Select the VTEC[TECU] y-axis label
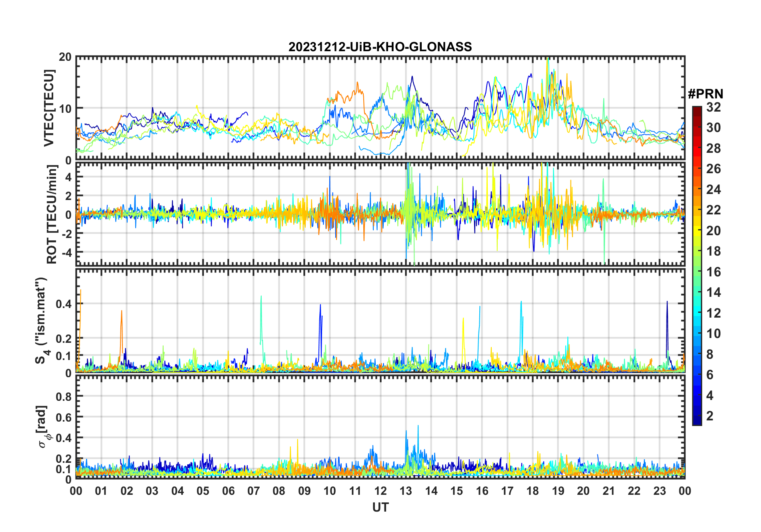Image resolution: width=761 pixels, height=532 pixels. 49,108
